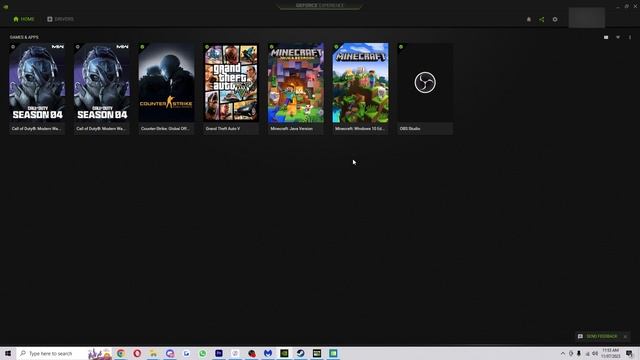
Task: Select the Grand Theft Auto V cover
Action: point(231,82)
